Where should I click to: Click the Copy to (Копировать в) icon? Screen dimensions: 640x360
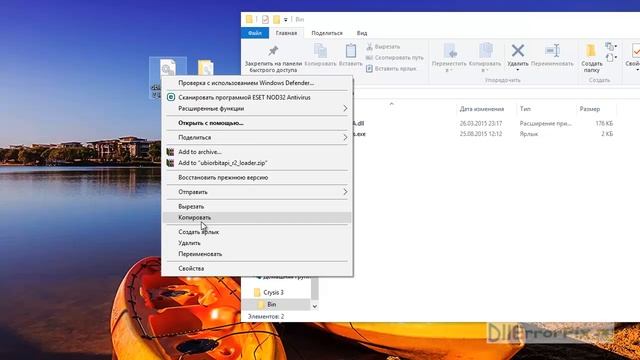[x=485, y=51]
